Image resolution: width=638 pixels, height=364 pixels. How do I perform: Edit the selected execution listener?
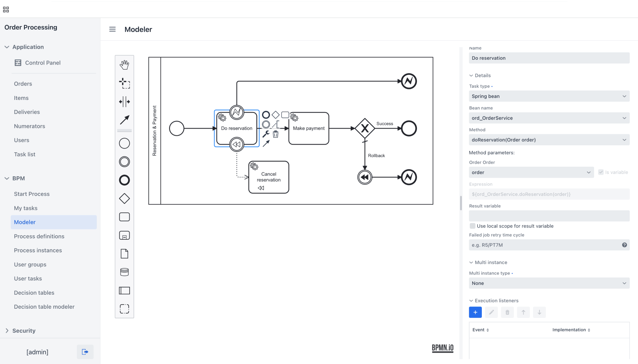[491, 312]
